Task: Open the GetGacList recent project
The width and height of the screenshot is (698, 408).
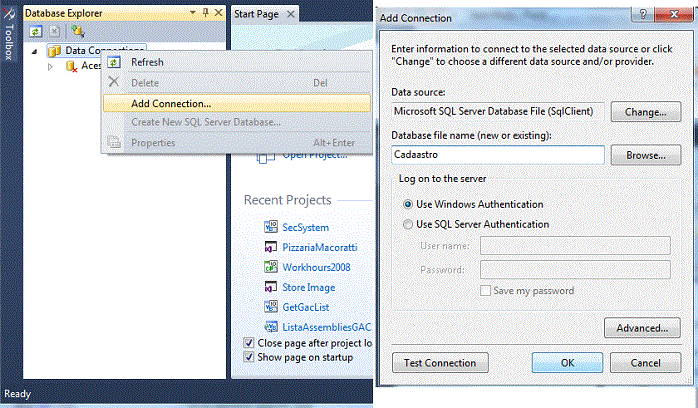Action: (305, 307)
